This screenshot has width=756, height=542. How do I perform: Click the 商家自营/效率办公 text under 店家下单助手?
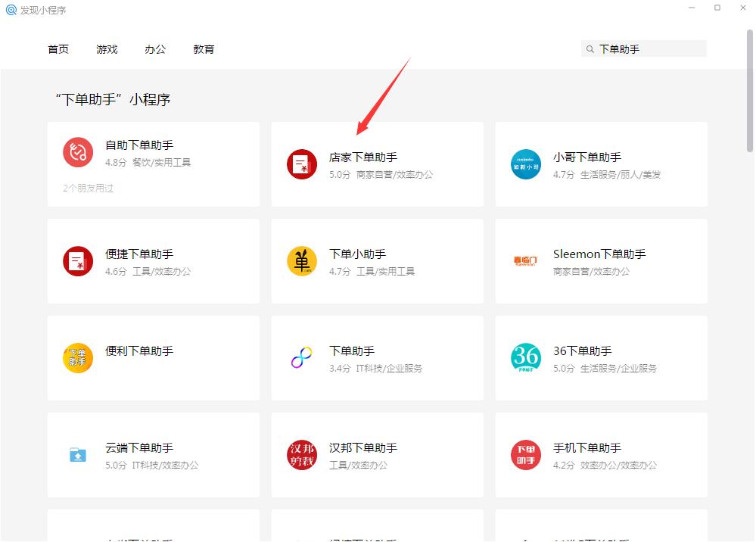tap(394, 175)
